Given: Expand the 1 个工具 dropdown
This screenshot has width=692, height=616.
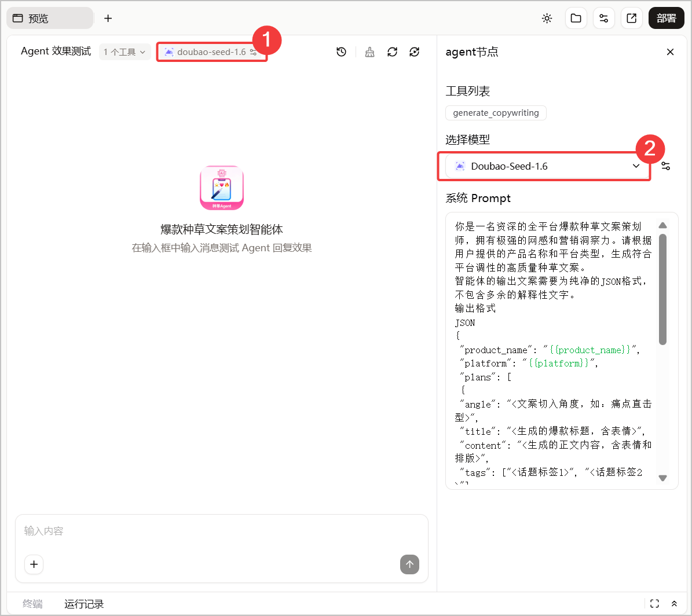Looking at the screenshot, I should [125, 52].
